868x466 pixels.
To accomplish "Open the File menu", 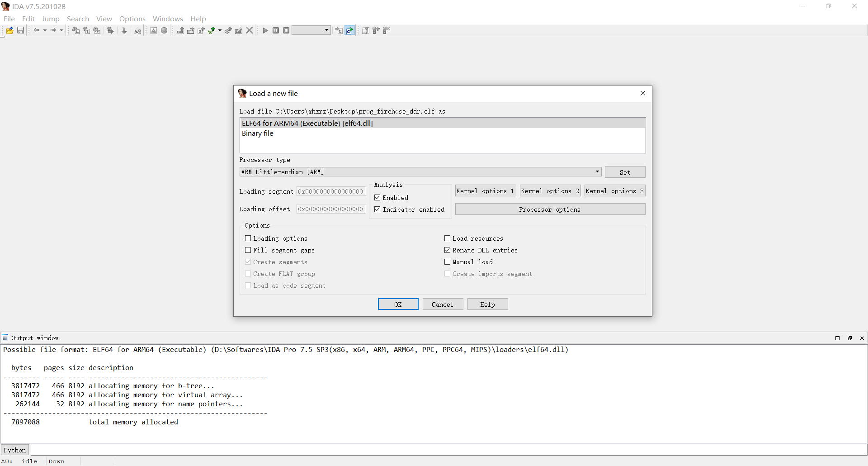I will tap(9, 19).
